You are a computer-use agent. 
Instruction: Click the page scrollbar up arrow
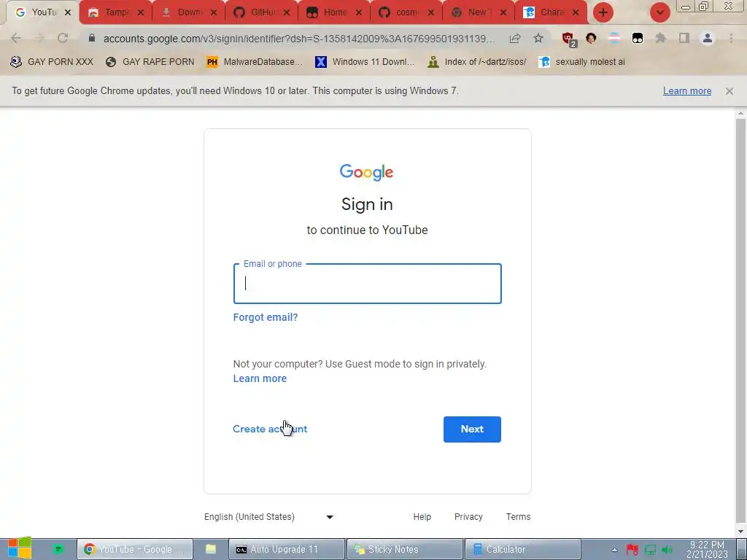(741, 114)
